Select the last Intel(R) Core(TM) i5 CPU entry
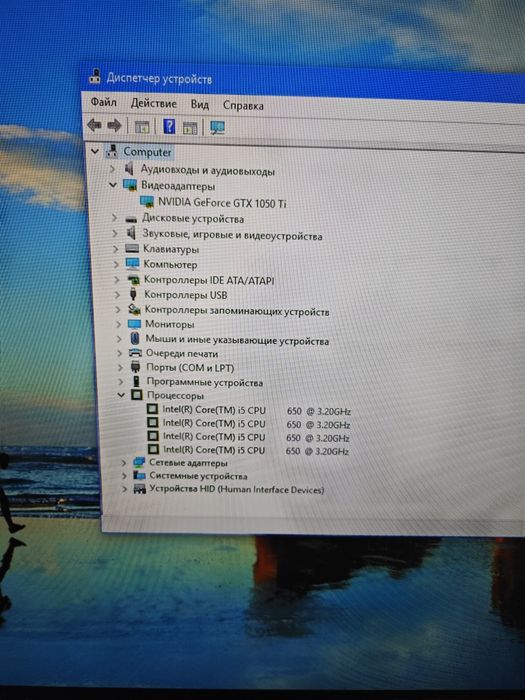 pyautogui.click(x=255, y=450)
